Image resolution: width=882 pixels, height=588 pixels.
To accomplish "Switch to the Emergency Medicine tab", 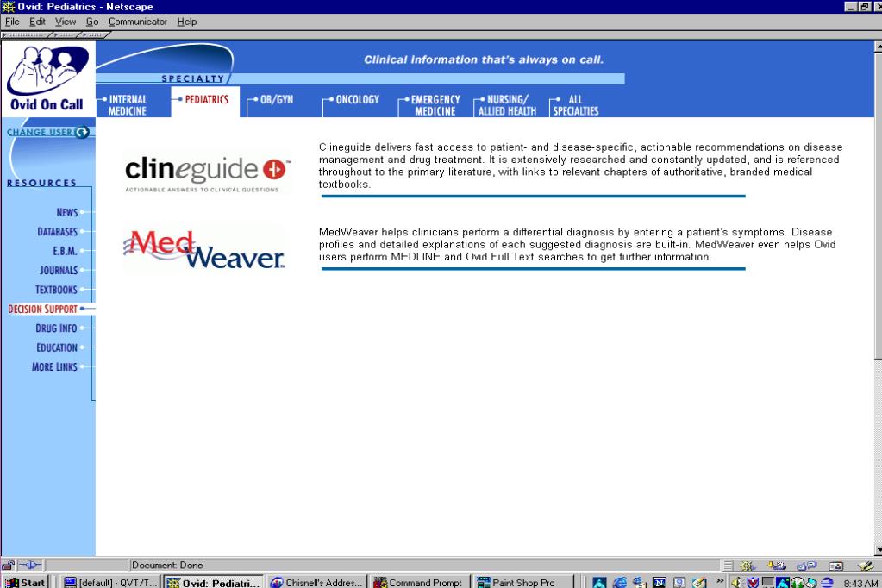I will [x=435, y=105].
